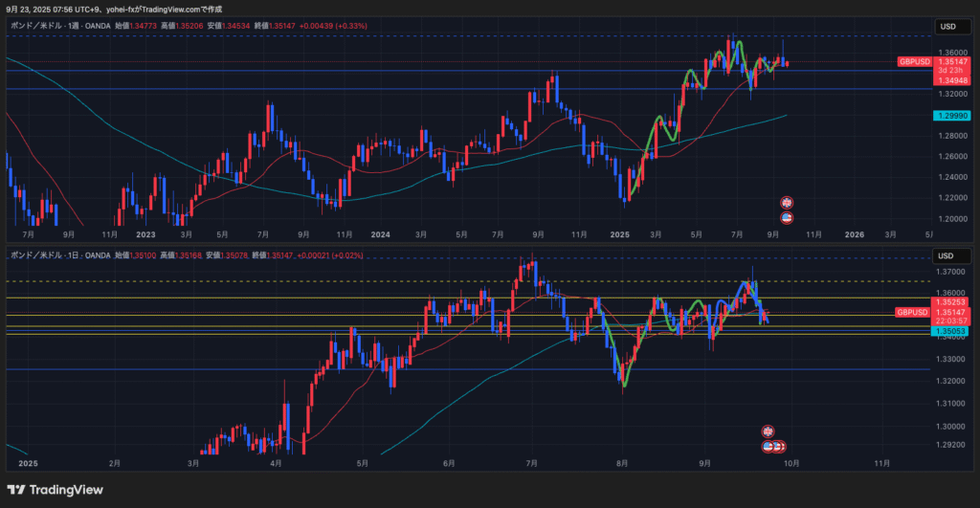Viewport: 980px width, 508px height.
Task: Click the 10月 label on daily time axis
Action: tap(791, 463)
